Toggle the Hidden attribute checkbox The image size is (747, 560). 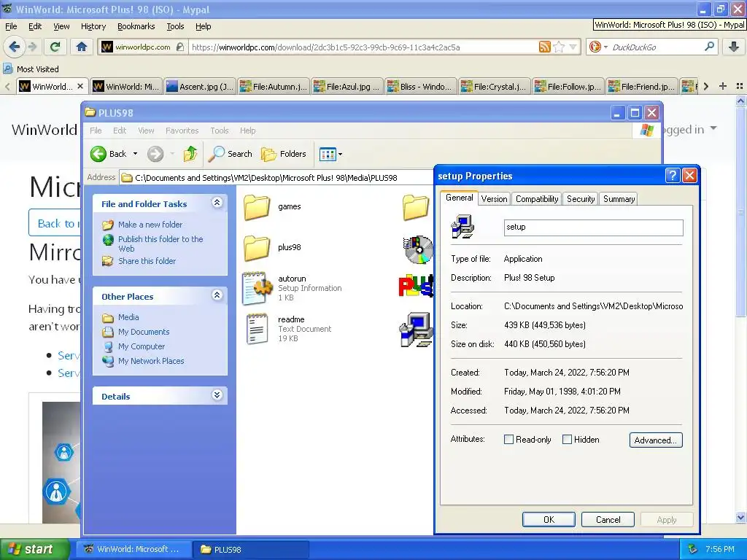(x=567, y=440)
